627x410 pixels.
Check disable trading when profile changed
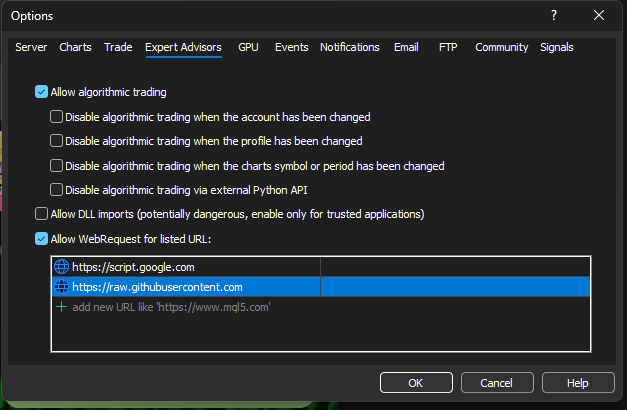click(x=57, y=141)
